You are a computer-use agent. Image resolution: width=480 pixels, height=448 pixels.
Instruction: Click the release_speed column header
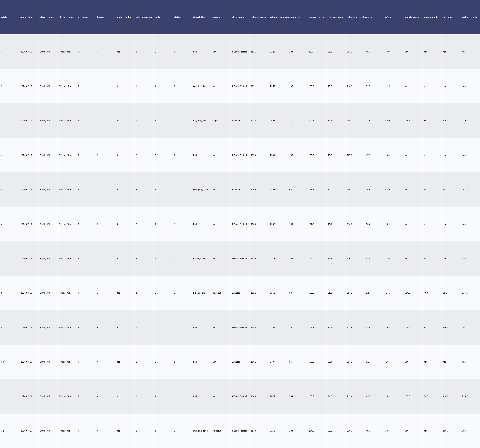(259, 17)
